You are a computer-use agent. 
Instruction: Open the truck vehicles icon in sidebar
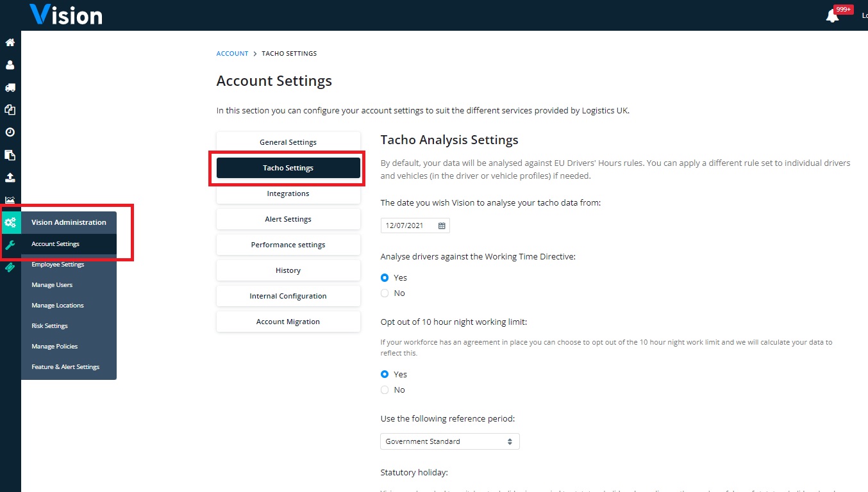[10, 88]
